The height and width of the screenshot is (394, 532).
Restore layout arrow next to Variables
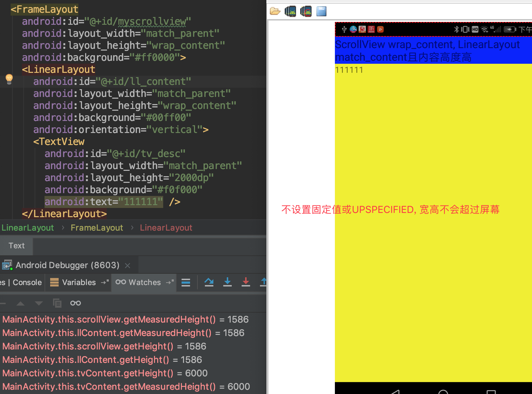point(105,282)
